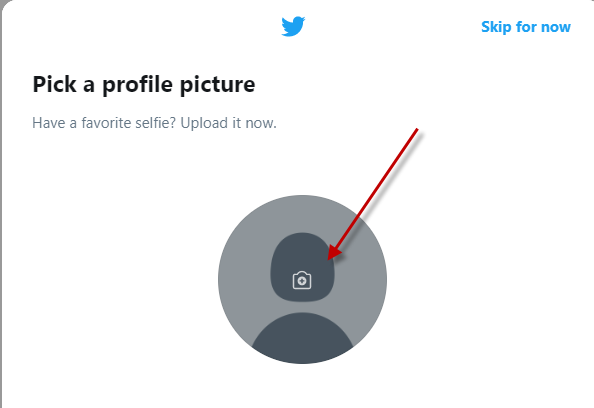This screenshot has height=408, width=594.
Task: Click the tail end of red arrow
Action: [417, 130]
